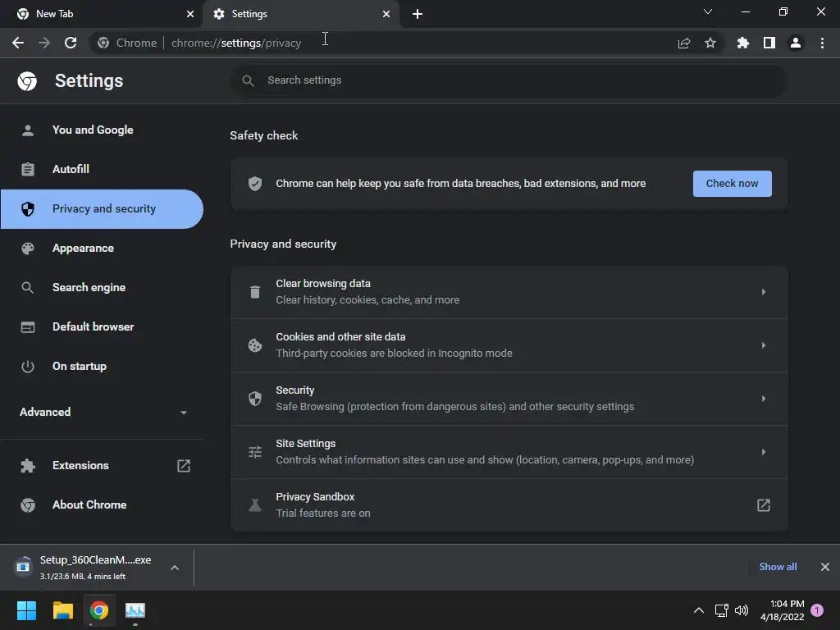
Task: Click the sliders icon for Site Settings
Action: tap(255, 452)
